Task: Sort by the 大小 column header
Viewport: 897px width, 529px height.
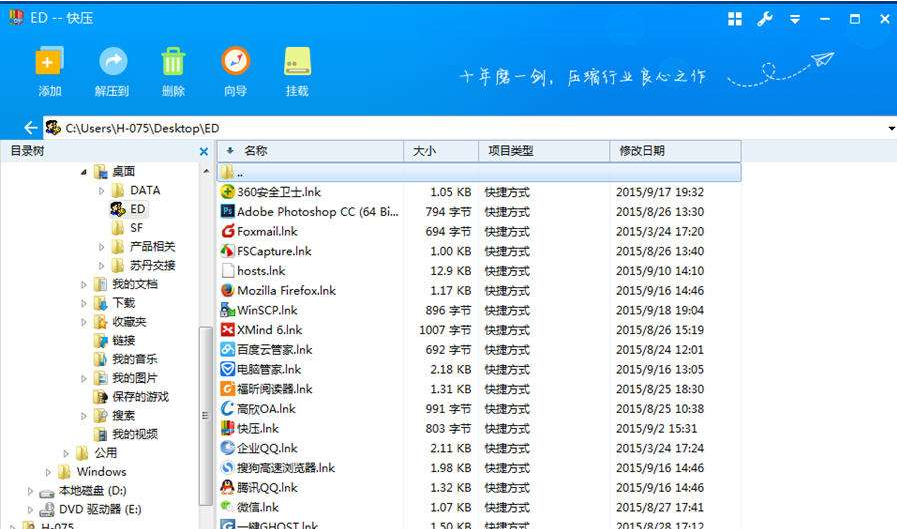Action: (x=441, y=151)
